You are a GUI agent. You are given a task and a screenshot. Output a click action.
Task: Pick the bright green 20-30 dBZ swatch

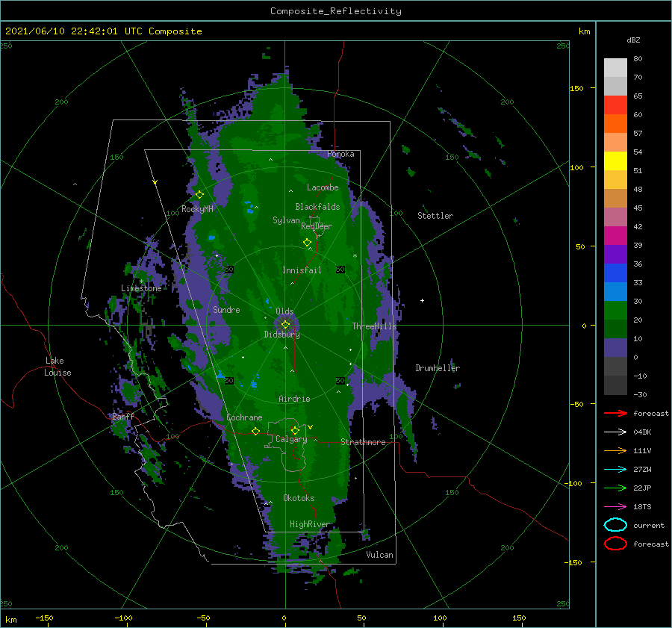click(615, 310)
